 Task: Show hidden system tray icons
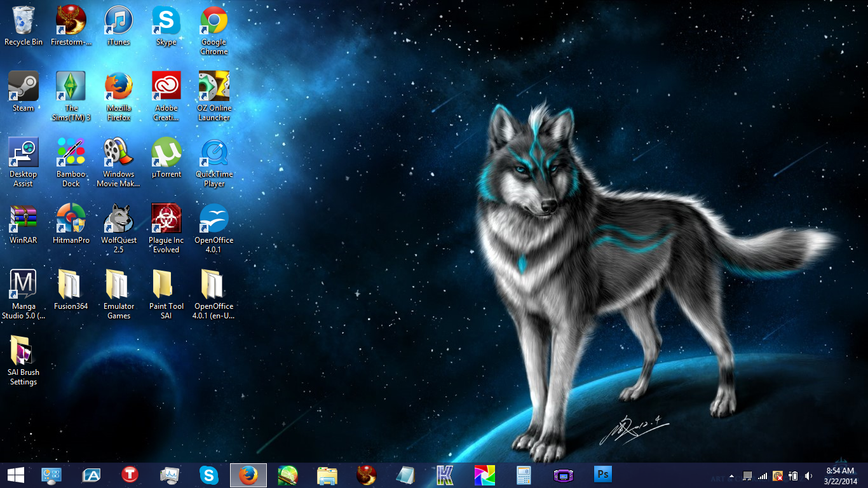[731, 475]
